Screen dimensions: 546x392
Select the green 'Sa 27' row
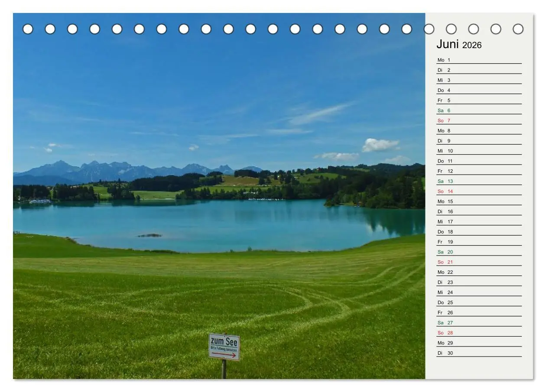479,323
